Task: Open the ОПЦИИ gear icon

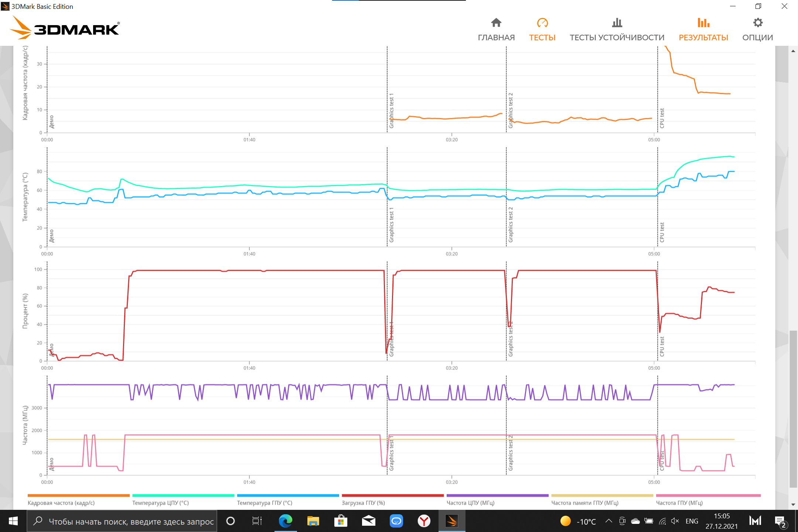Action: 757,23
